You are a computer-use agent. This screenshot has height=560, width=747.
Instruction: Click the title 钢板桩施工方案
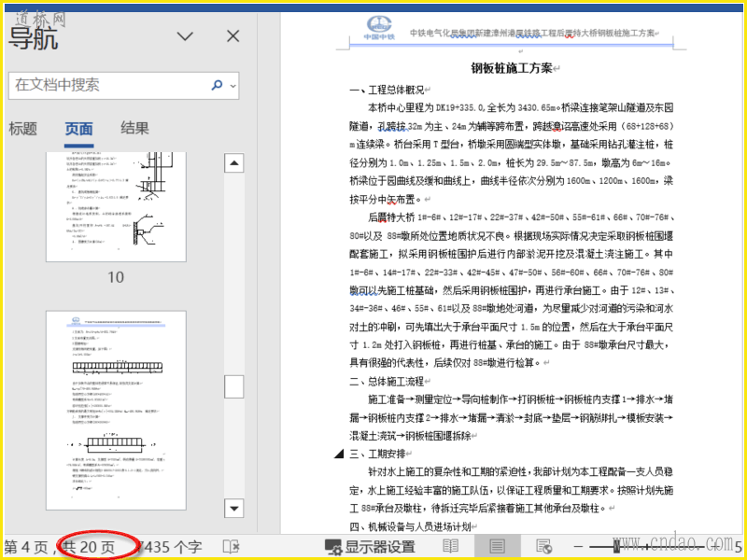coord(511,68)
